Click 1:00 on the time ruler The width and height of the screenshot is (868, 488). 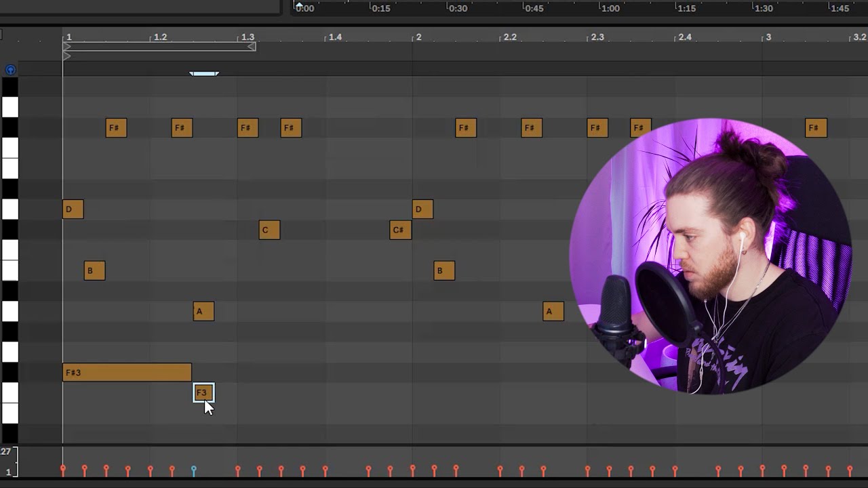pos(610,8)
